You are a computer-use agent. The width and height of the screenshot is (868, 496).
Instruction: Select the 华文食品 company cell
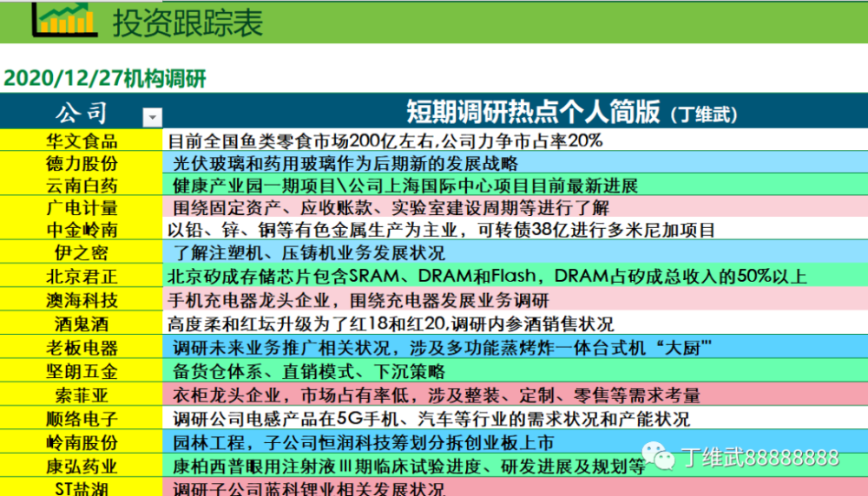(x=82, y=140)
